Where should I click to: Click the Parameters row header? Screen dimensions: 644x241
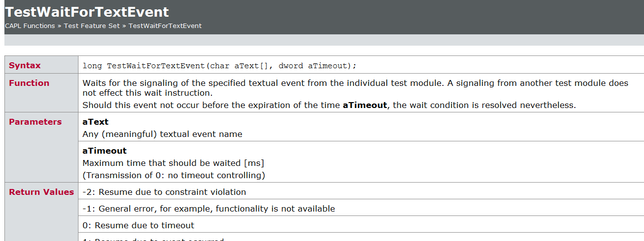coord(35,122)
